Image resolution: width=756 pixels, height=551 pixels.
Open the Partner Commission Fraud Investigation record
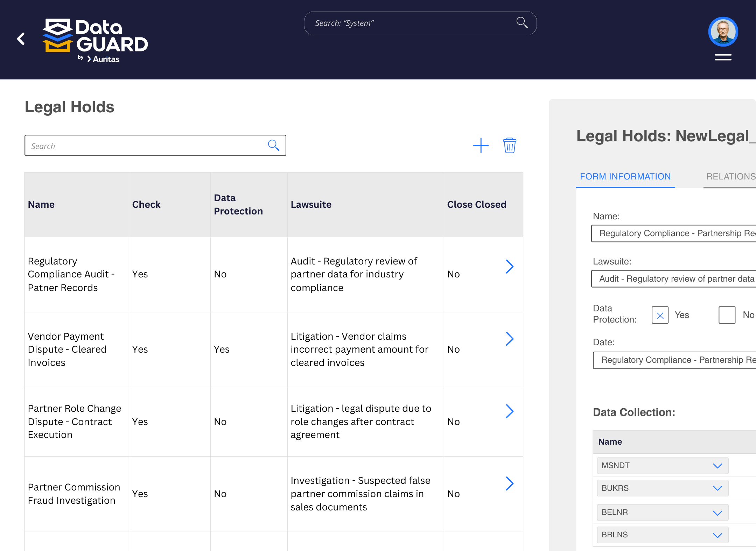[510, 483]
